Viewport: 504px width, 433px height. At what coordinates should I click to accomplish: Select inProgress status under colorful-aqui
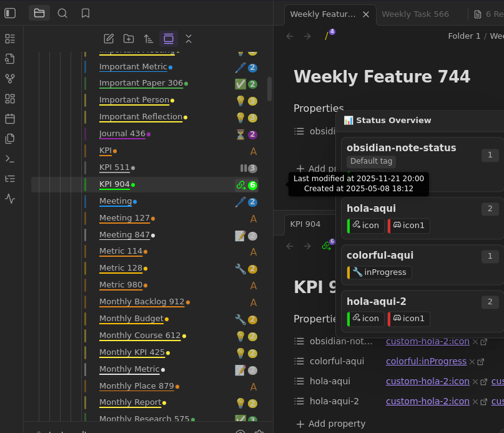pyautogui.click(x=379, y=272)
